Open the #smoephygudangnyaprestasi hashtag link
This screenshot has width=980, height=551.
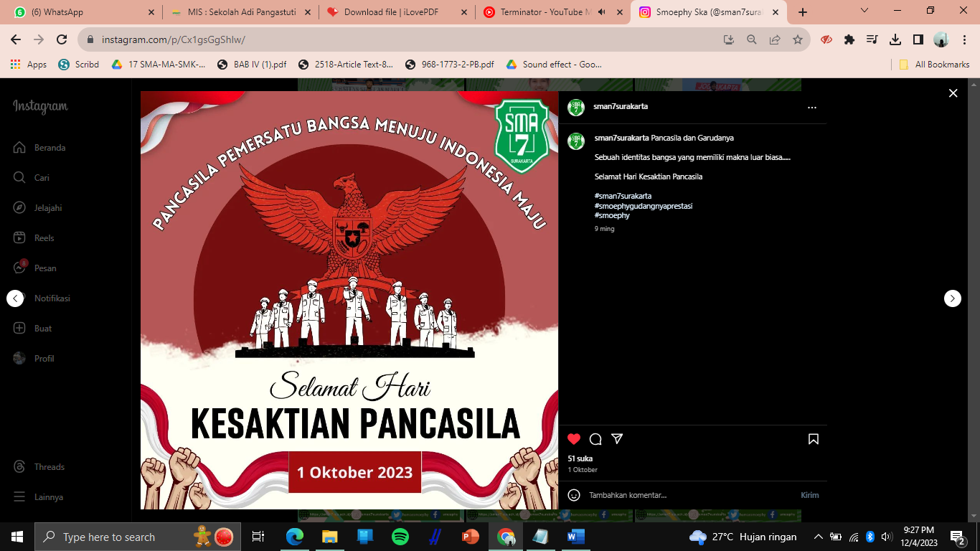click(643, 206)
